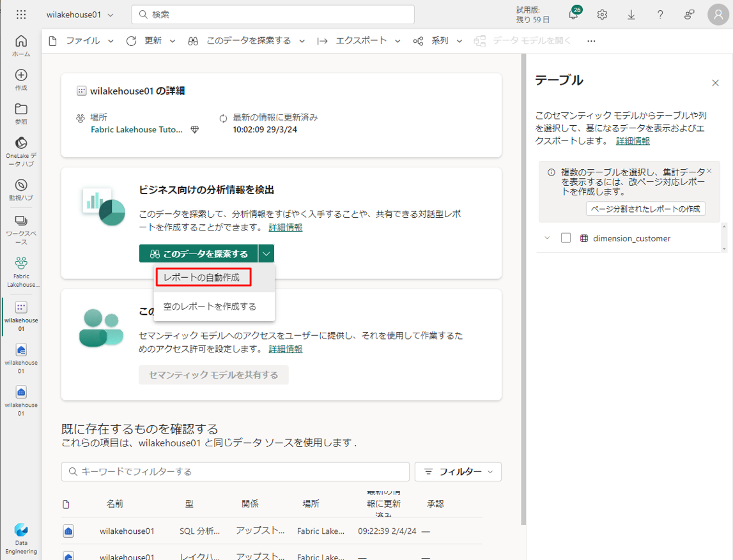
Task: Click the info icon in the tables notice
Action: point(551,172)
